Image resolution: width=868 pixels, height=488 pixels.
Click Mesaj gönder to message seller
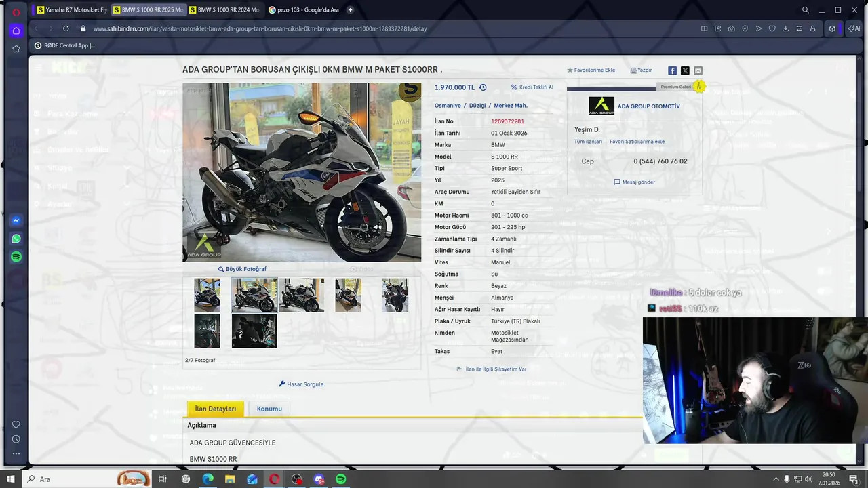tap(634, 182)
